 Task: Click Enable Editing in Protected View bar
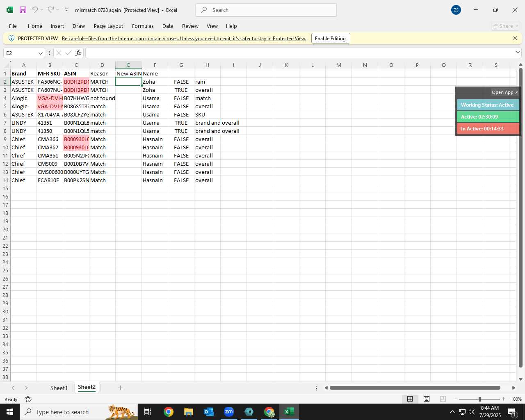[331, 38]
